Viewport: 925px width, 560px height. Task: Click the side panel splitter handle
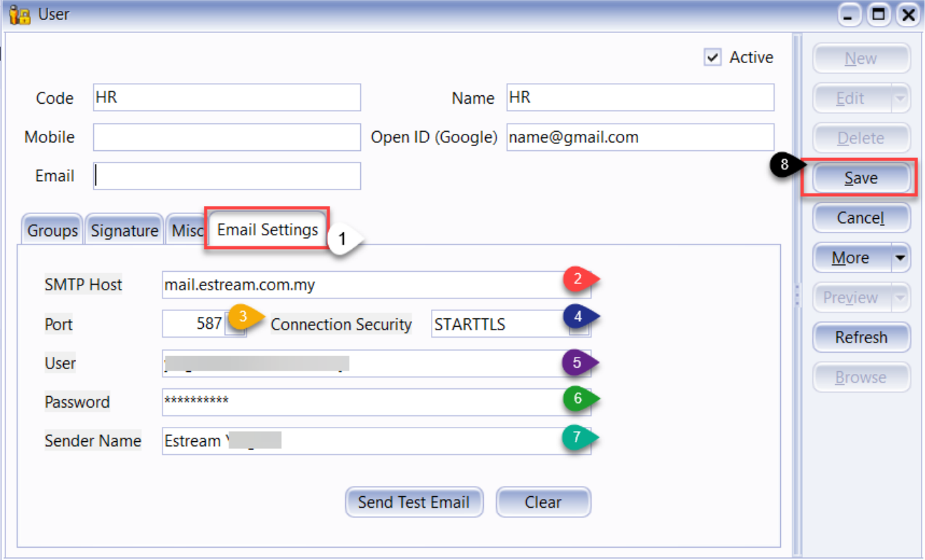coord(797,295)
